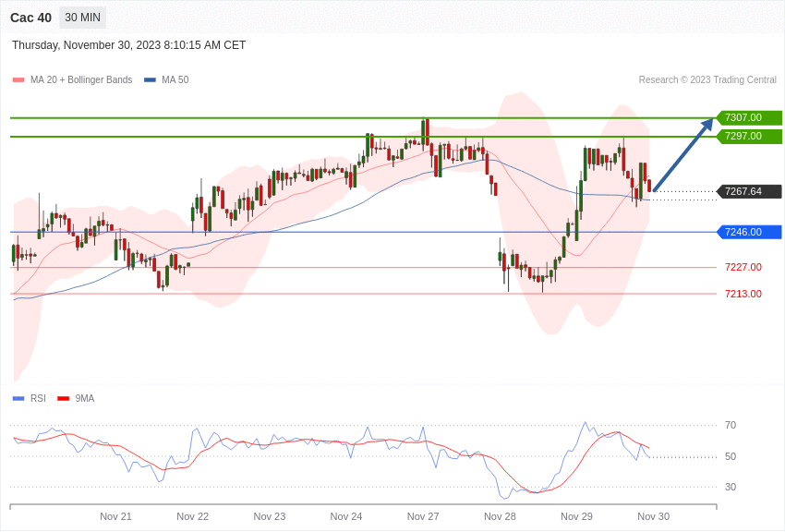Select the 7307.00 resistance price tag
The image size is (785, 532).
(750, 117)
